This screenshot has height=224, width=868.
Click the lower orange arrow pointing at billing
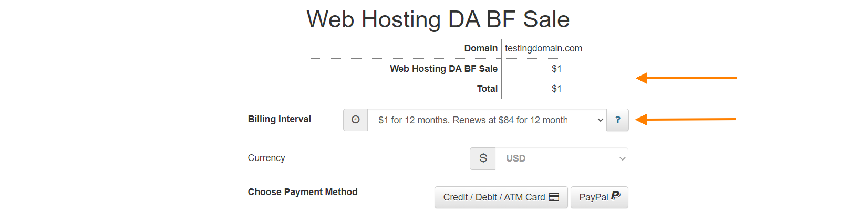pos(686,120)
